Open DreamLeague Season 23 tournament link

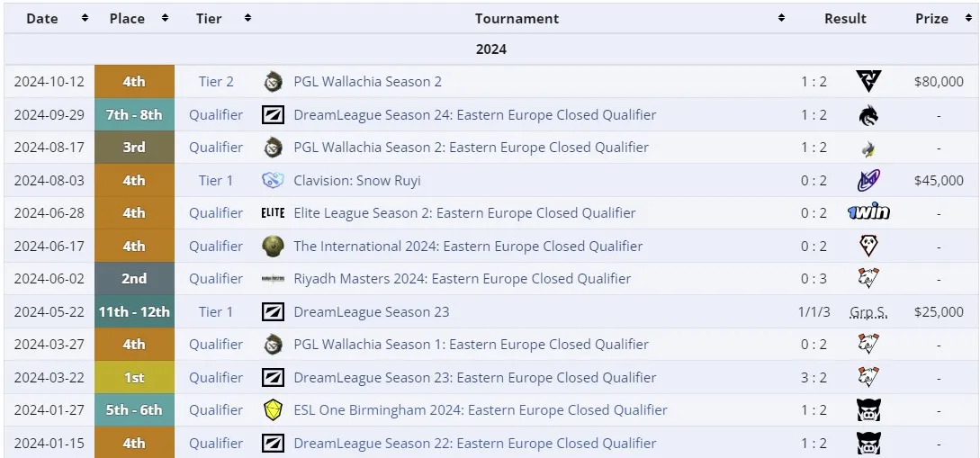(372, 312)
